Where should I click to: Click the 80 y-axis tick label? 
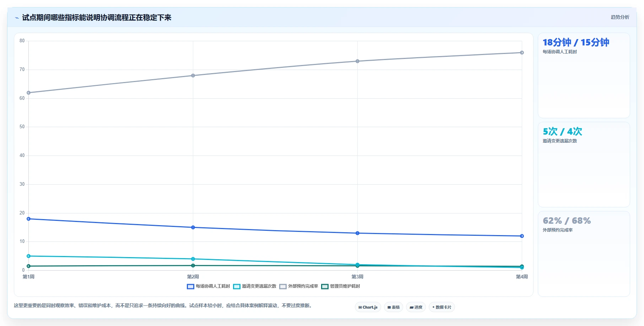(x=22, y=41)
